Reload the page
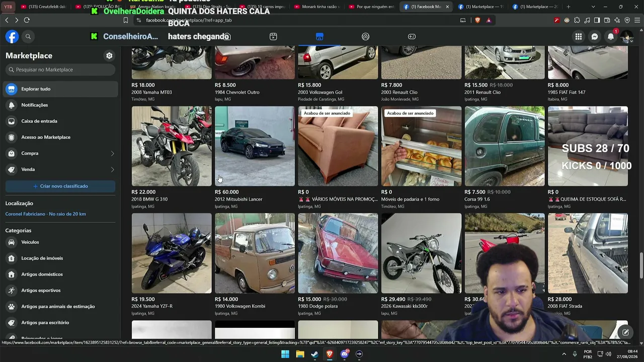 27,20
